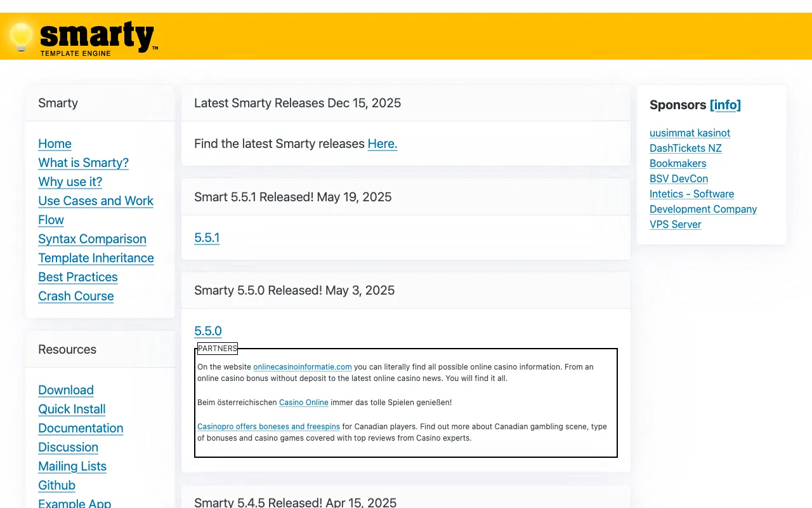Click the Here. link for latest releases
The width and height of the screenshot is (812, 508).
point(383,144)
